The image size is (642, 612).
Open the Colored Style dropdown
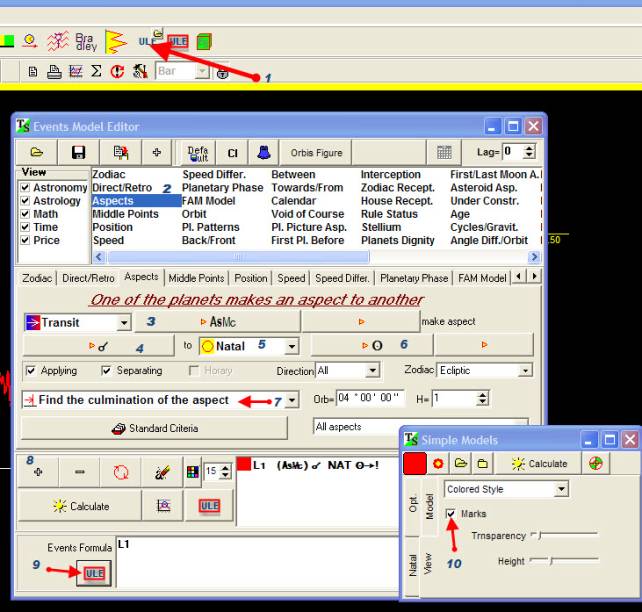[x=561, y=490]
